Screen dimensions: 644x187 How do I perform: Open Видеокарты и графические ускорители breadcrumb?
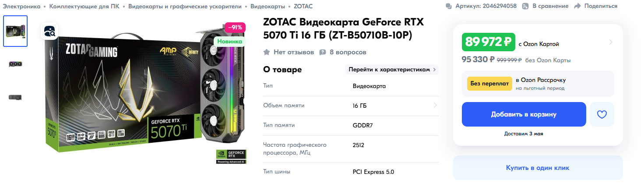pyautogui.click(x=185, y=6)
